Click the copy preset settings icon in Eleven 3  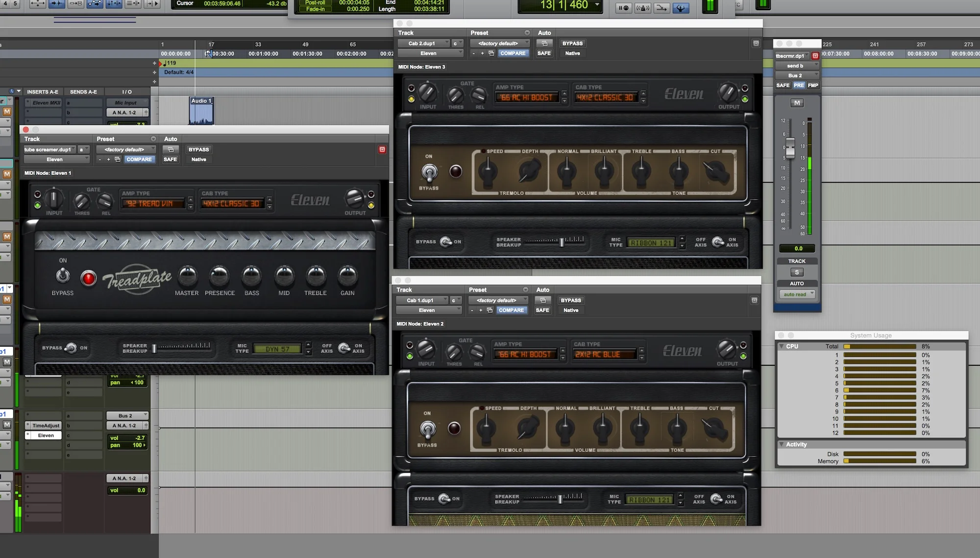click(x=491, y=53)
